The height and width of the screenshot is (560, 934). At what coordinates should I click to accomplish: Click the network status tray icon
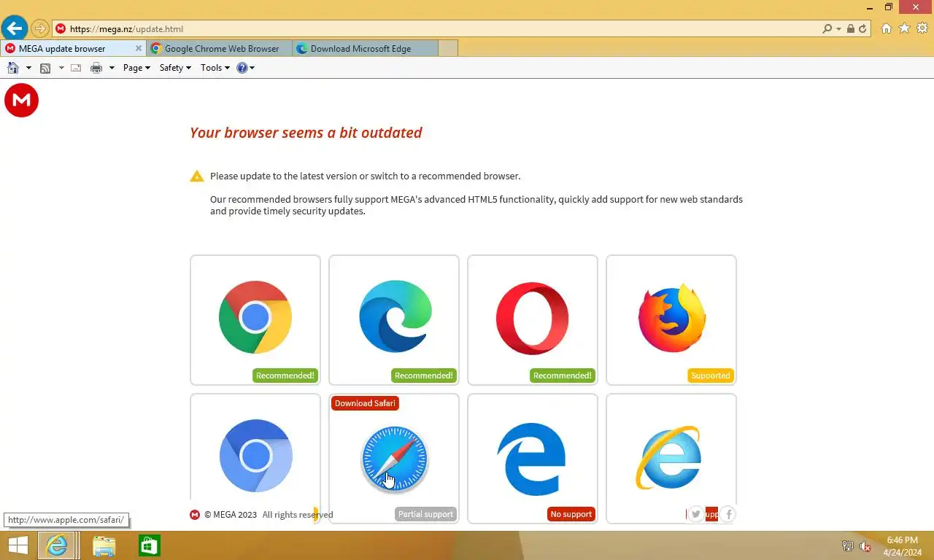848,546
